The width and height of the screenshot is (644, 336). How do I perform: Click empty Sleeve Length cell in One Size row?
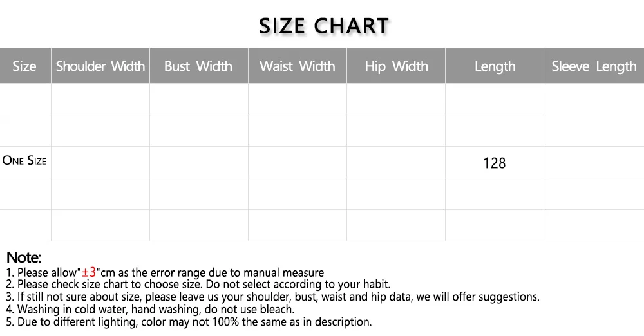[x=594, y=162]
